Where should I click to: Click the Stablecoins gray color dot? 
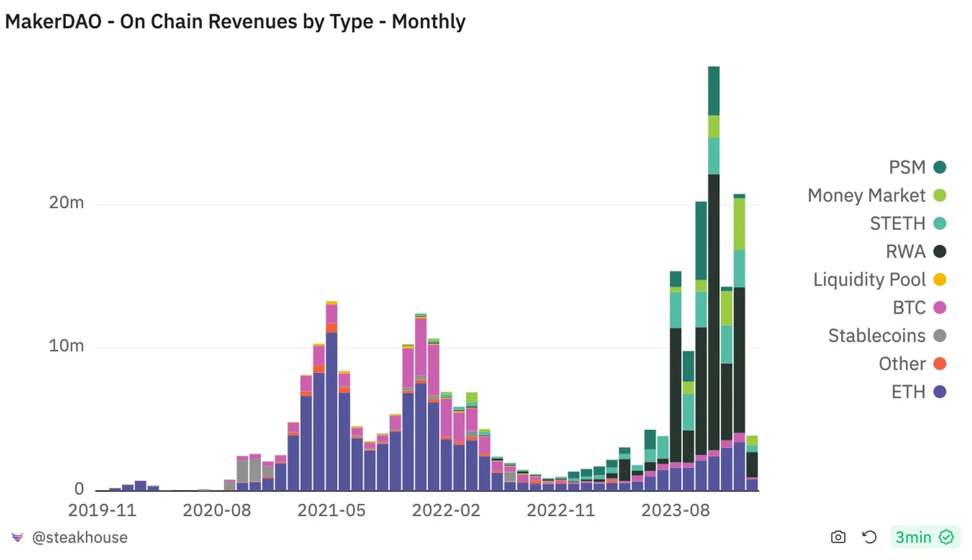[x=940, y=336]
